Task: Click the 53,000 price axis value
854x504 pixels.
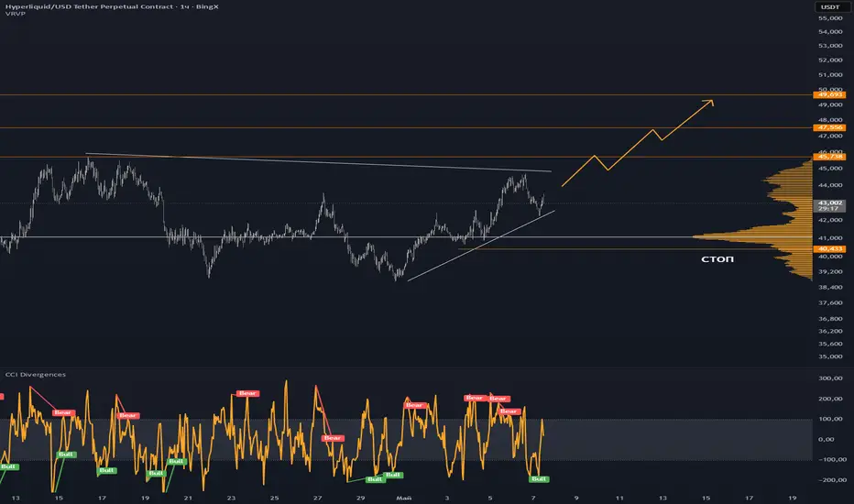Action: 830,46
